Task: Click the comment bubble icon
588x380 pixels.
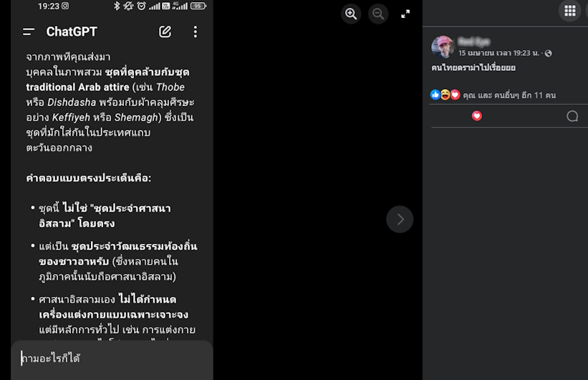Action: [x=572, y=116]
